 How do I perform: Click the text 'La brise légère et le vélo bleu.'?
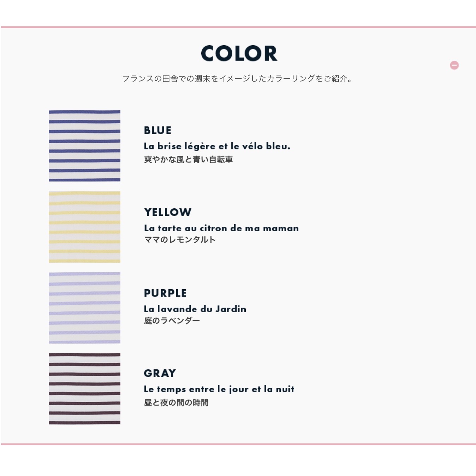(x=217, y=146)
